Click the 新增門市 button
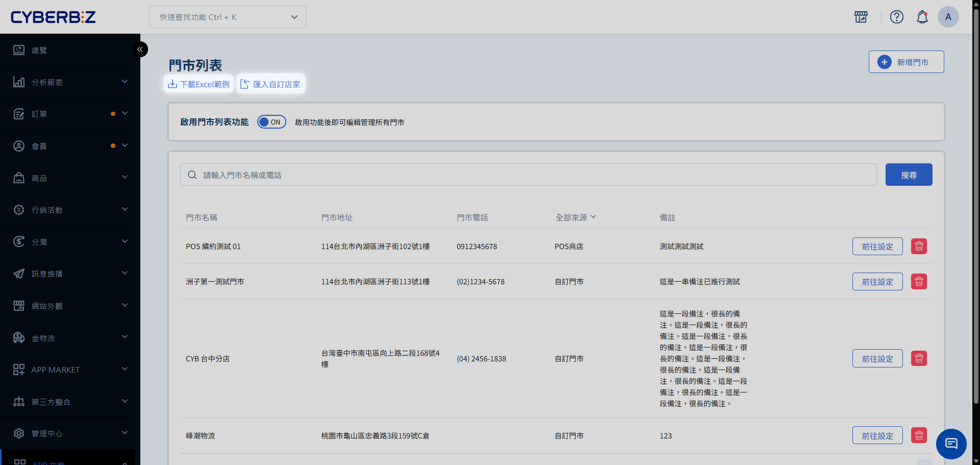This screenshot has height=465, width=980. point(906,62)
